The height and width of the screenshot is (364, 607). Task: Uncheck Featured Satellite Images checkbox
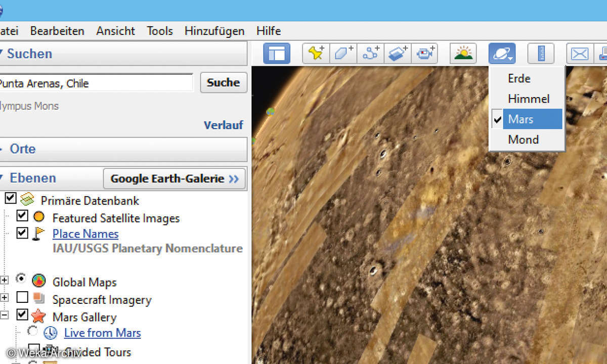click(22, 216)
